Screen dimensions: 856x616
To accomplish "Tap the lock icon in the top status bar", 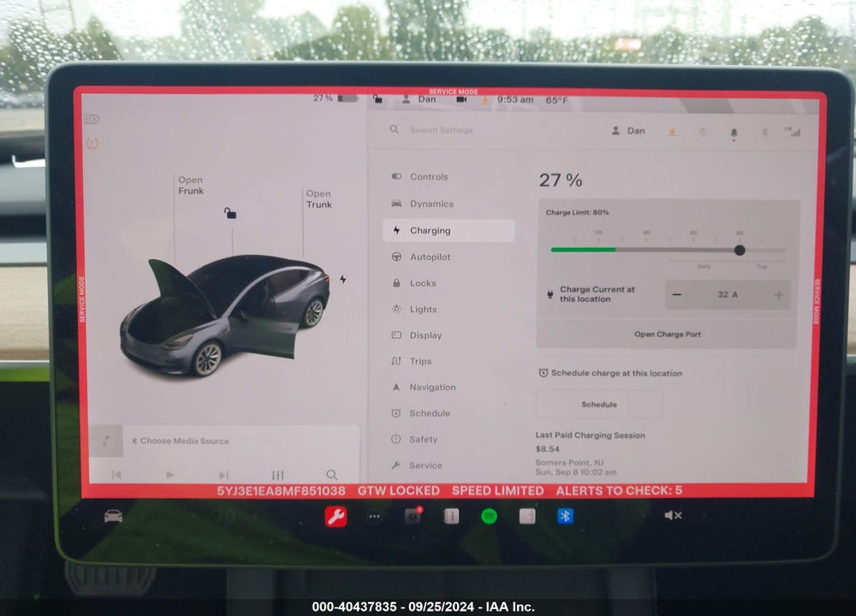I will 377,99.
